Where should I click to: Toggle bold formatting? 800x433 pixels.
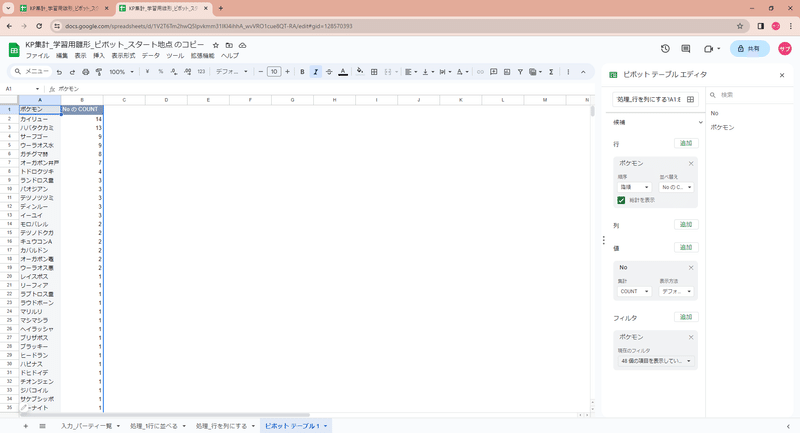pos(302,72)
